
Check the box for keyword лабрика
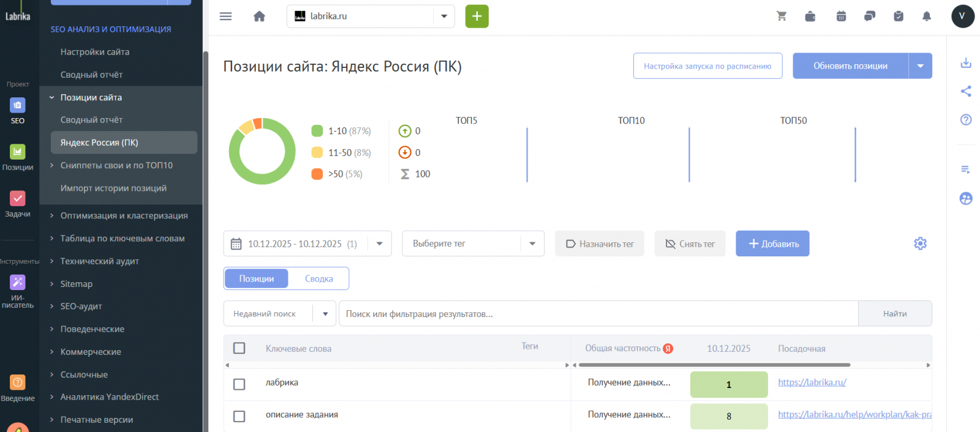(239, 384)
